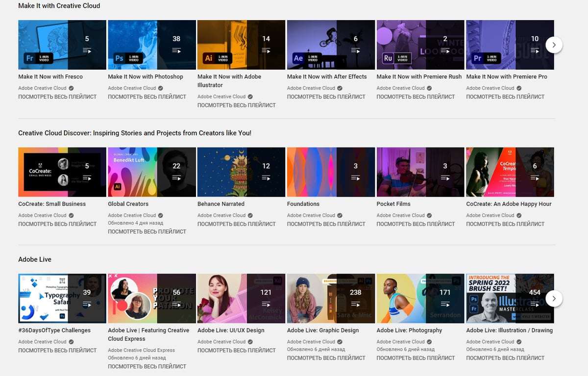Click playlist icon on Adobe Live: Illustration / Drawing thumbnail
The height and width of the screenshot is (376, 588).
pyautogui.click(x=535, y=304)
